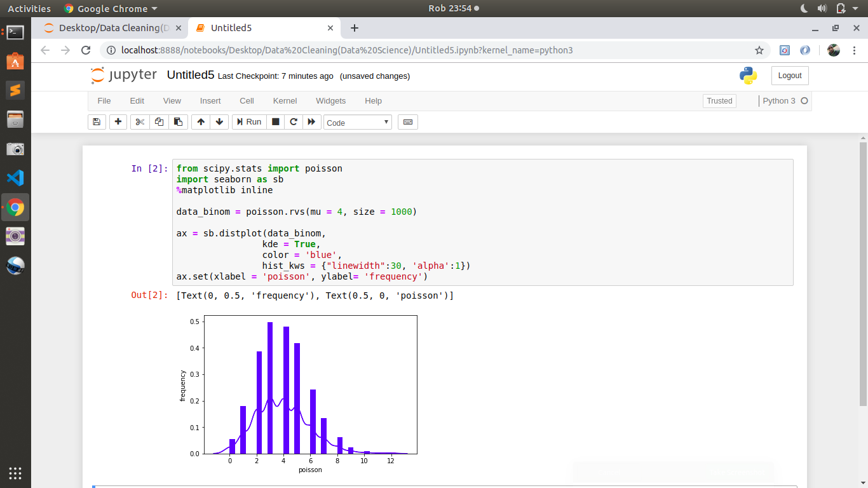Click the Run button

click(248, 122)
